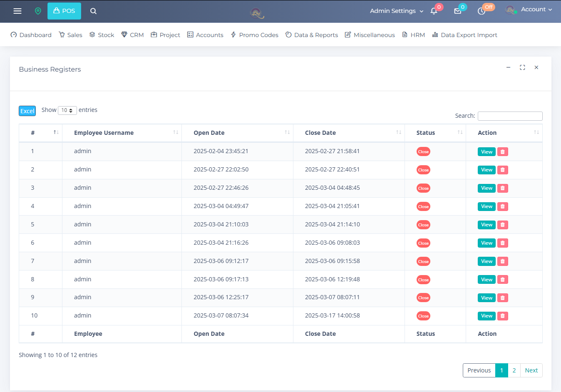This screenshot has height=392, width=561.
Task: Click the center company logo
Action: tap(257, 13)
